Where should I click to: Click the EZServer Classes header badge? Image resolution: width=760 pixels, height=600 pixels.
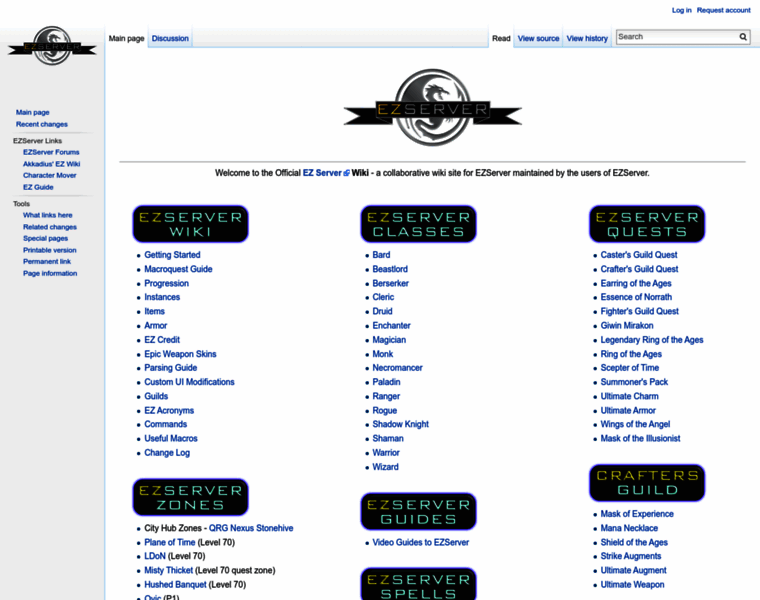click(418, 224)
